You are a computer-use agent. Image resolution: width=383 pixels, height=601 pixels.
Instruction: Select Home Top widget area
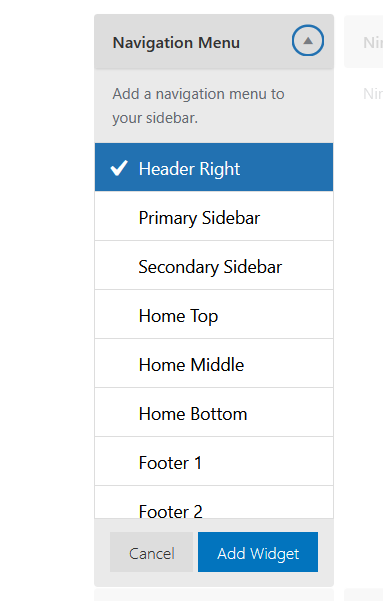(x=214, y=314)
